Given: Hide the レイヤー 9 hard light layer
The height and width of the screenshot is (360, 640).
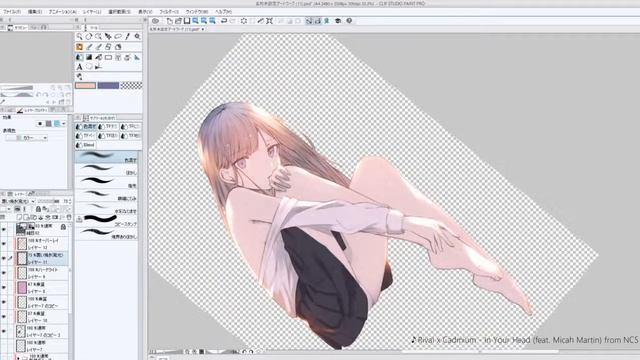Looking at the screenshot, I should [x=4, y=273].
